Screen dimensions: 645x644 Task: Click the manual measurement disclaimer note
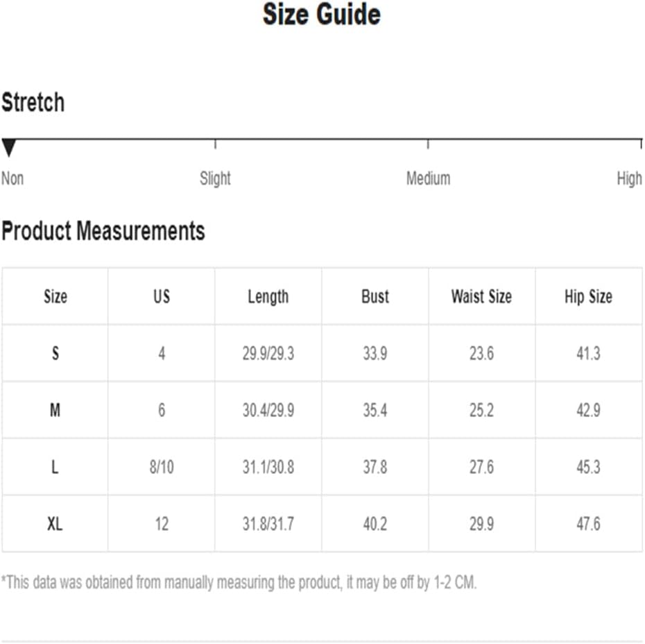click(239, 582)
